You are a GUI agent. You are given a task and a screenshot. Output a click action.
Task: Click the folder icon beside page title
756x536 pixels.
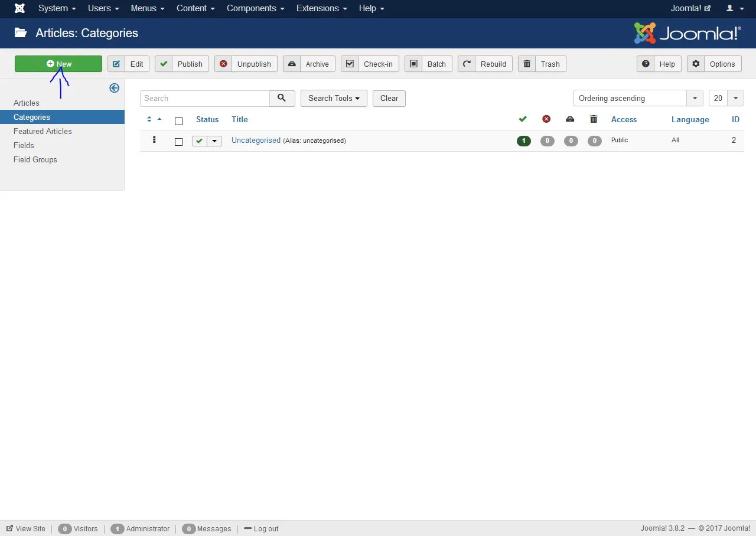(21, 33)
